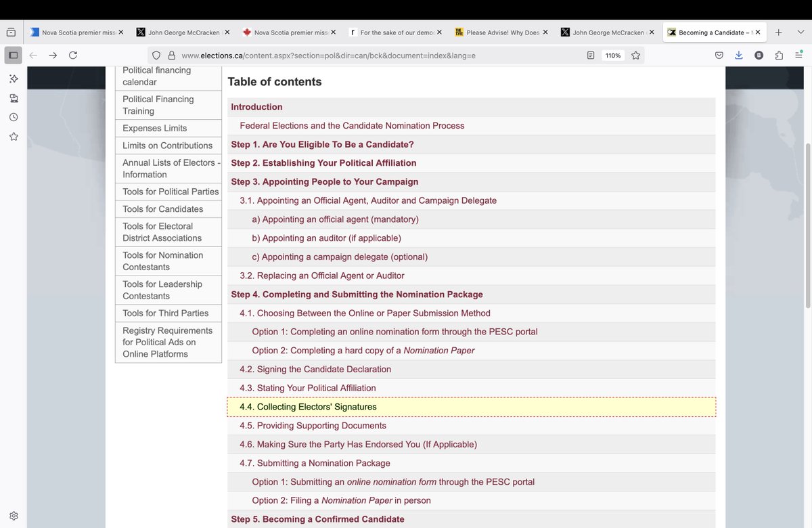812x528 pixels.
Task: Open 'Political financing calendar' sidebar link
Action: 156,76
